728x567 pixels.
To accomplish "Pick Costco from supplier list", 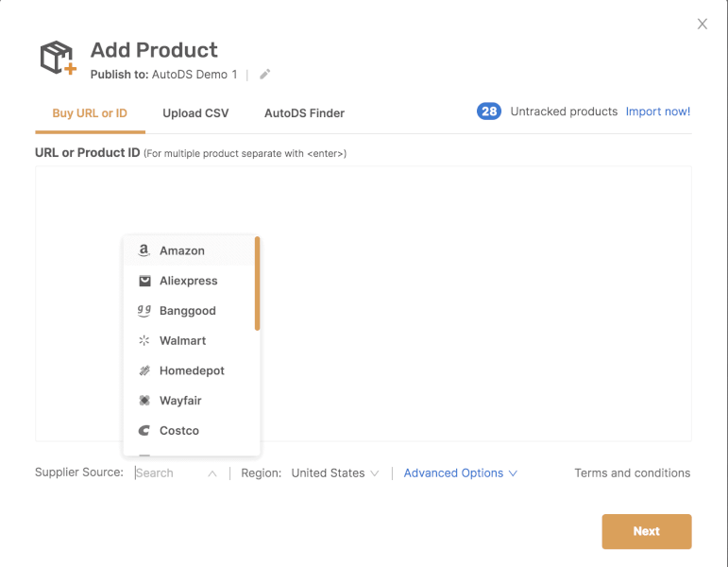I will click(x=190, y=430).
